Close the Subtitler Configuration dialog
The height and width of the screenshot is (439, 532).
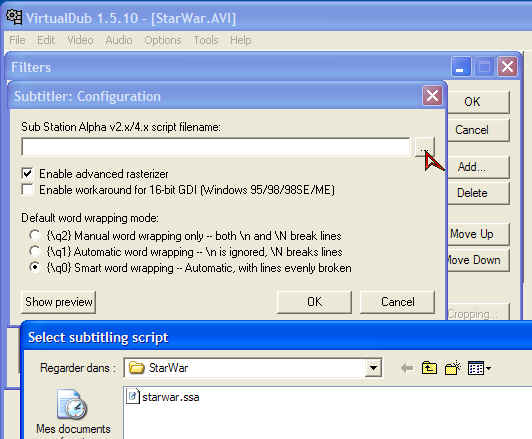pos(432,96)
